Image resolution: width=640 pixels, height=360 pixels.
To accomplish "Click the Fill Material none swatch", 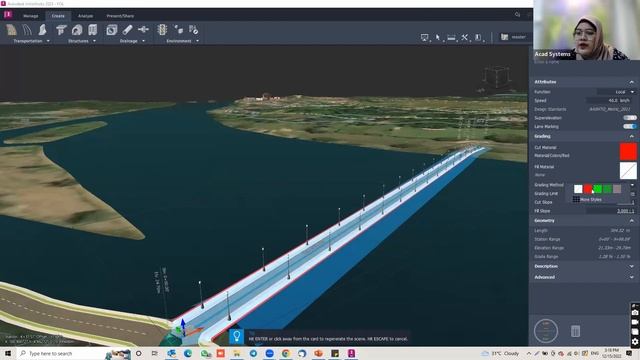I will click(628, 171).
